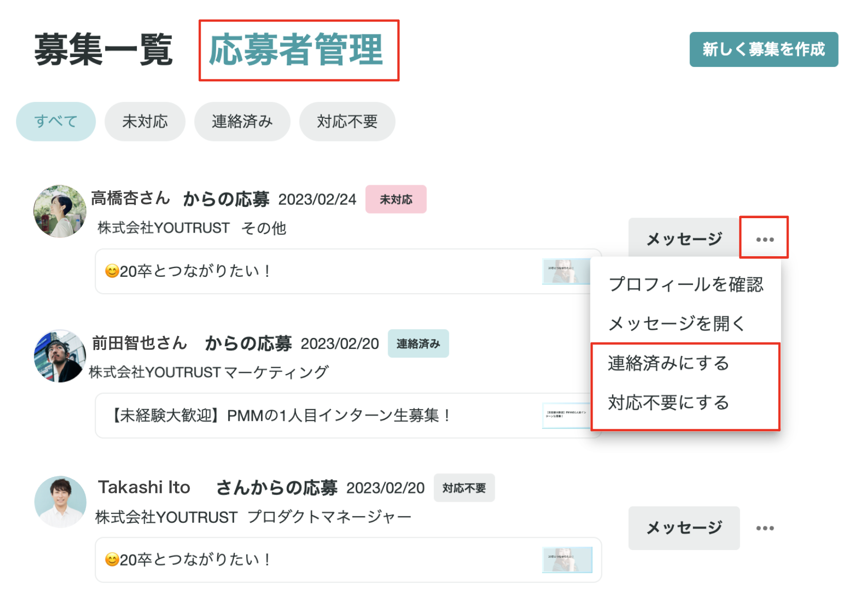This screenshot has height=602, width=868.
Task: Filter applicants by 未対応
Action: click(145, 121)
